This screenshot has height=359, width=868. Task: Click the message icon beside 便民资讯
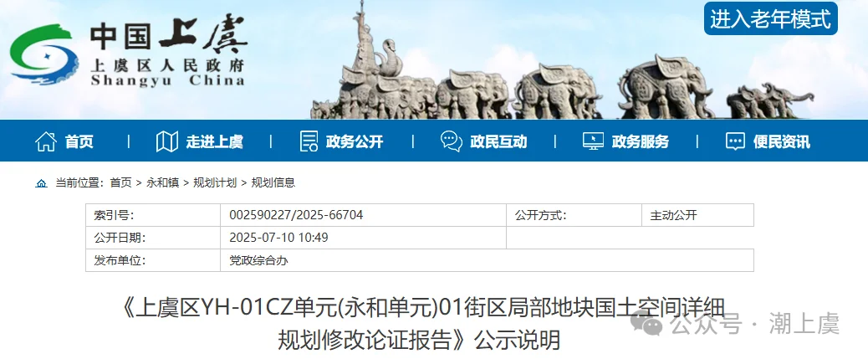(x=735, y=141)
